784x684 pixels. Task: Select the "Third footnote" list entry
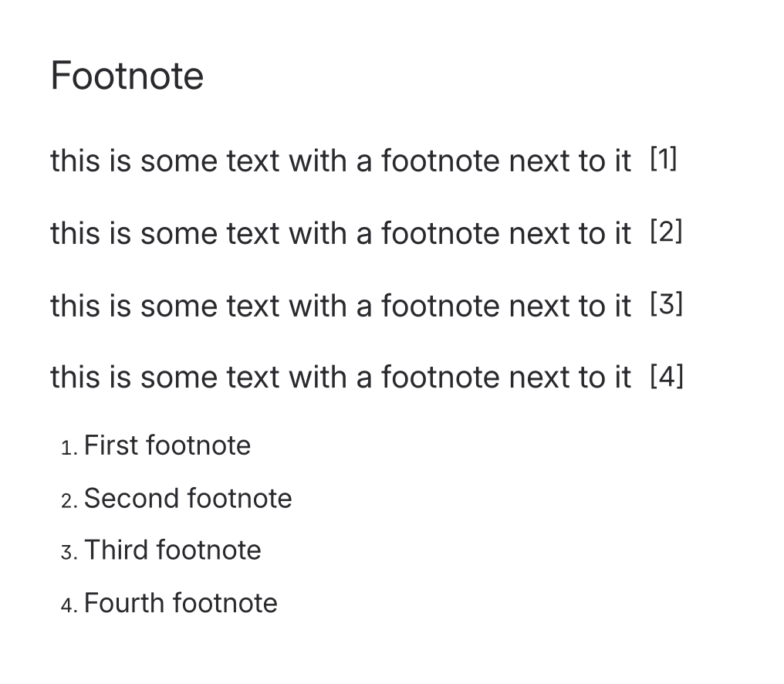click(173, 550)
